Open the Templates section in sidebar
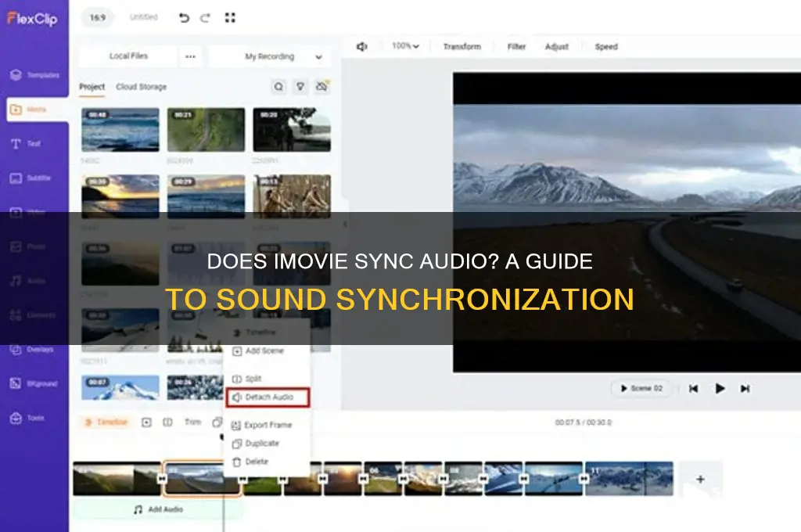Screen dimensions: 801x532 click(x=34, y=75)
